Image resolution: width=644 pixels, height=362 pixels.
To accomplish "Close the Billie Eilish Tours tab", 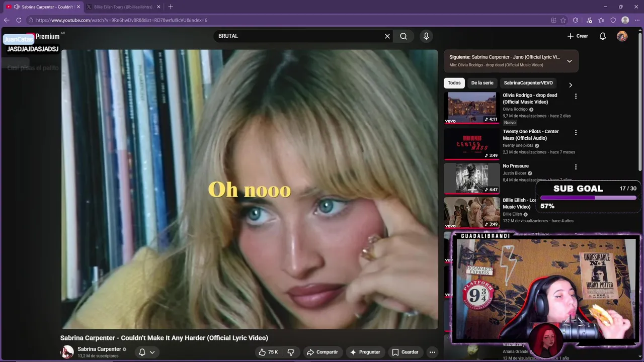I will point(159,7).
